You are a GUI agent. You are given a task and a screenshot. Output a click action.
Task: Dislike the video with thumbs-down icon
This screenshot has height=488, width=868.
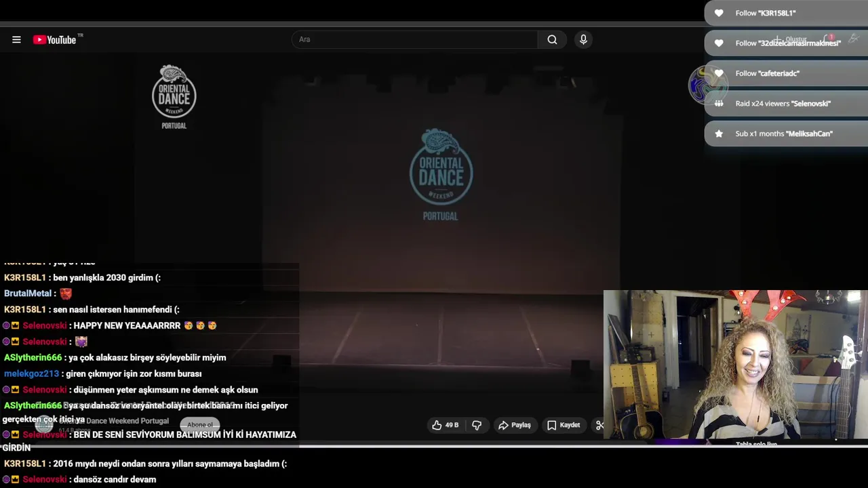[x=477, y=425]
